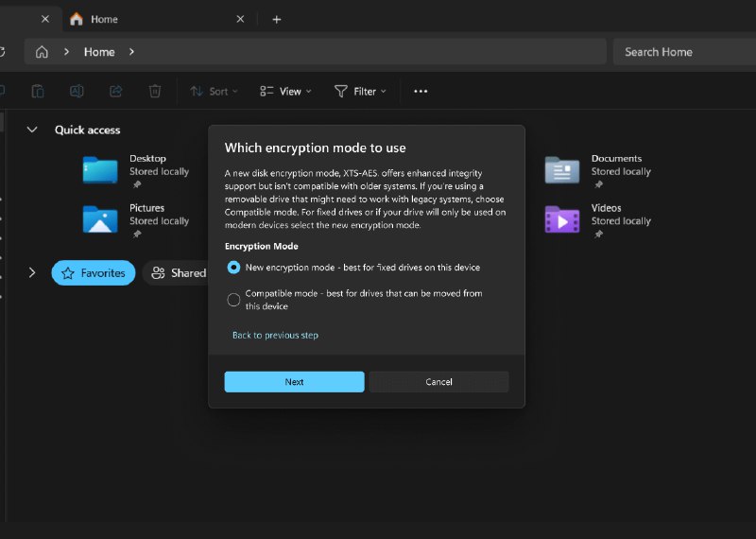This screenshot has height=539, width=756.
Task: Close the Home tab
Action: tap(240, 19)
